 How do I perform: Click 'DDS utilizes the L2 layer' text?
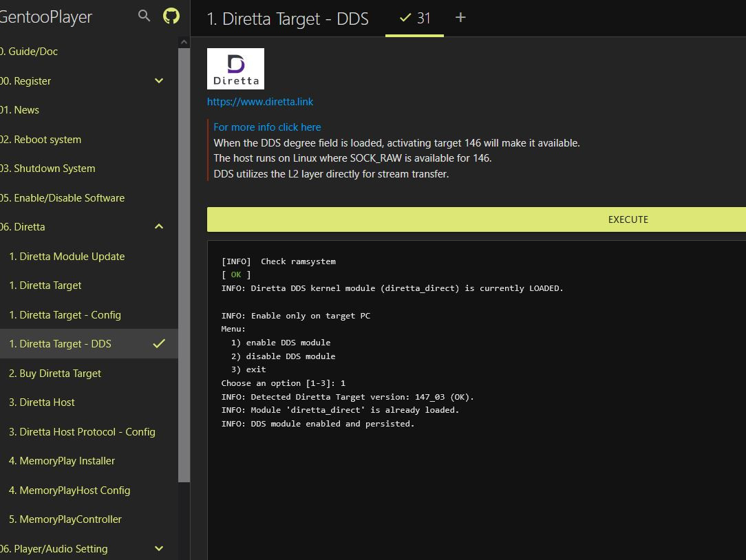[331, 174]
